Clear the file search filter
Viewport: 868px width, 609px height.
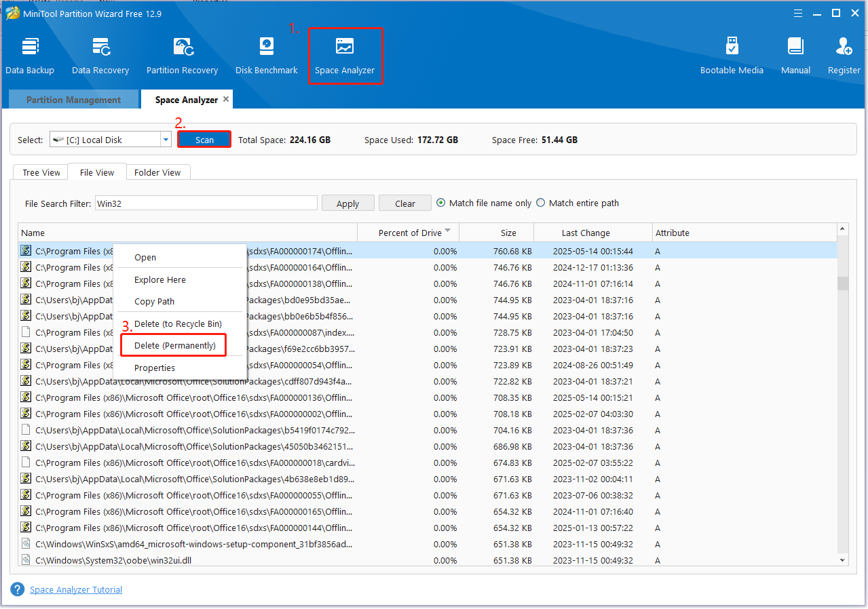[404, 203]
